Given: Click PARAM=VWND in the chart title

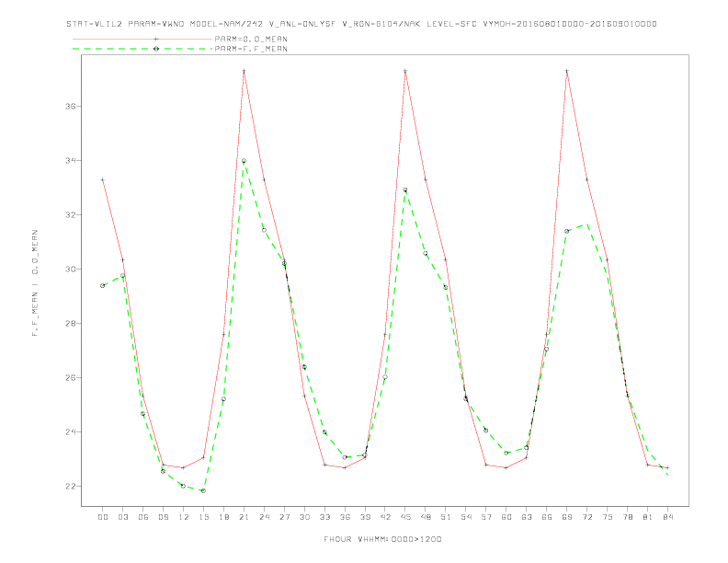Looking at the screenshot, I should tap(156, 24).
